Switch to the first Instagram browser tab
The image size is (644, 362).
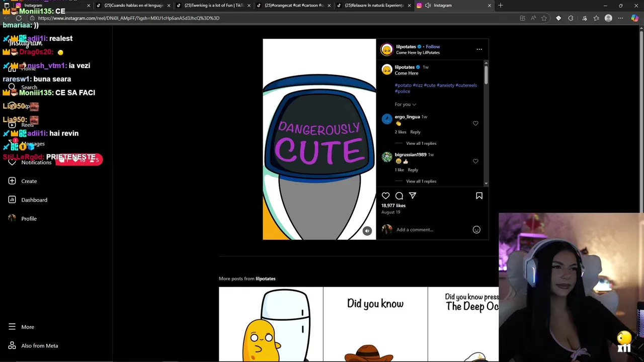(x=53, y=6)
